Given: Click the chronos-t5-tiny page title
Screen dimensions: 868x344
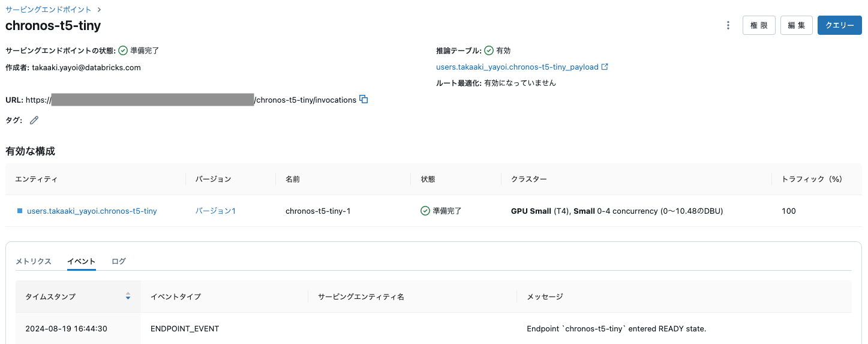Looking at the screenshot, I should pos(53,25).
